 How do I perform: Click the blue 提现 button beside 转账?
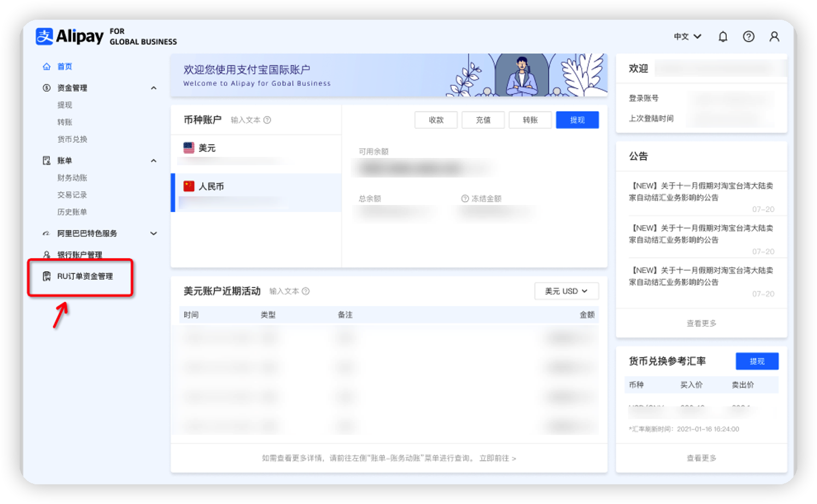pyautogui.click(x=577, y=120)
